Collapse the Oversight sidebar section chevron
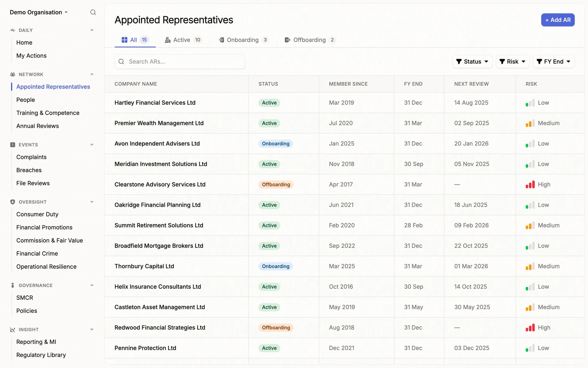This screenshot has width=588, height=368. coord(92,202)
